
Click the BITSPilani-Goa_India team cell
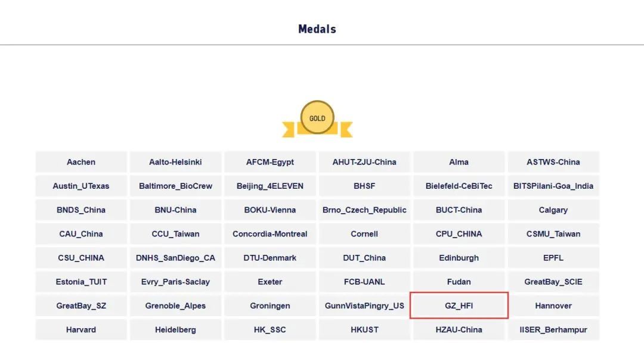tap(553, 186)
